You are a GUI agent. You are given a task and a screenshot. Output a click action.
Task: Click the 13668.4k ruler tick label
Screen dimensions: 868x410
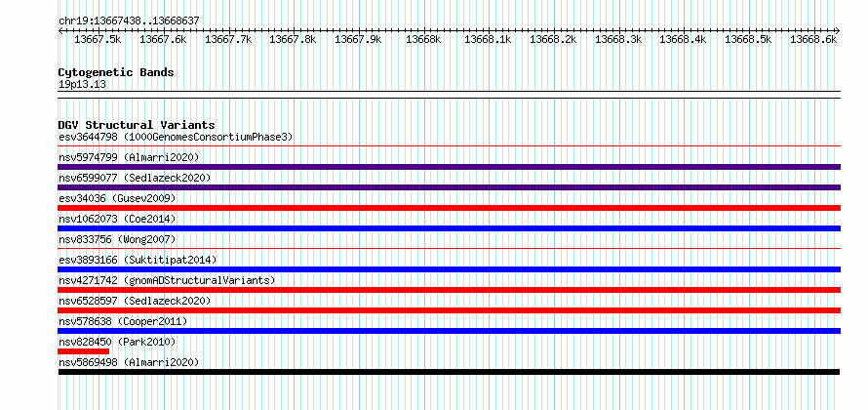coord(684,39)
